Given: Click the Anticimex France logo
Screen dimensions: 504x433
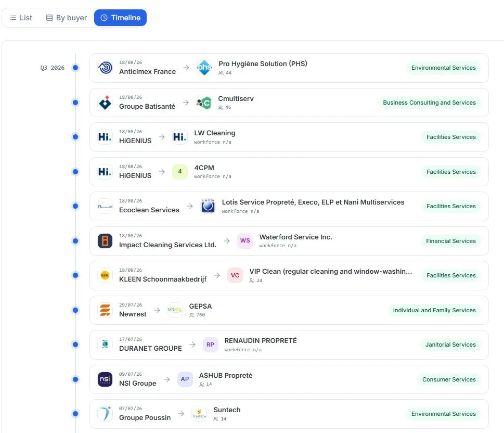Looking at the screenshot, I should [x=105, y=68].
